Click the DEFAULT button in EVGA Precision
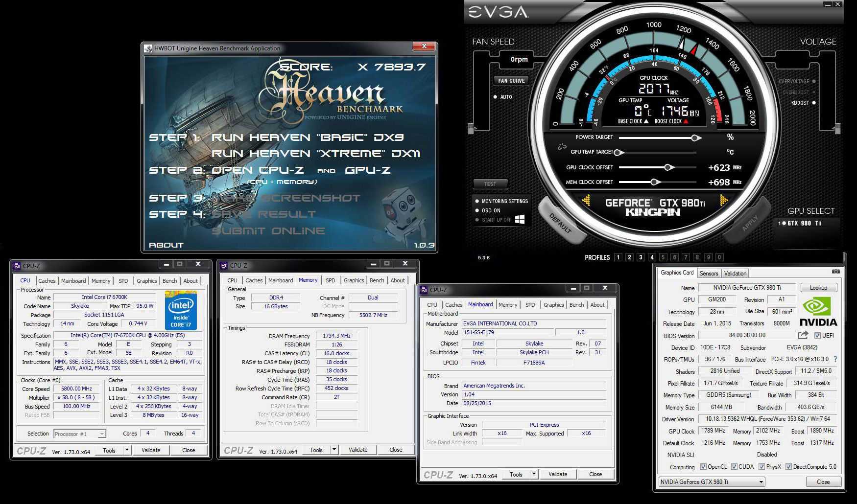The height and width of the screenshot is (504, 857). tap(561, 223)
